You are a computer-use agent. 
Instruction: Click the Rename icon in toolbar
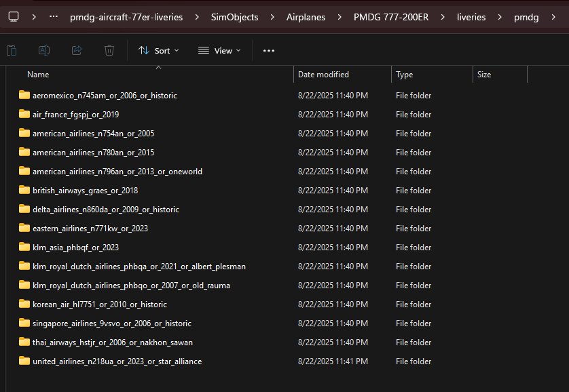click(44, 50)
